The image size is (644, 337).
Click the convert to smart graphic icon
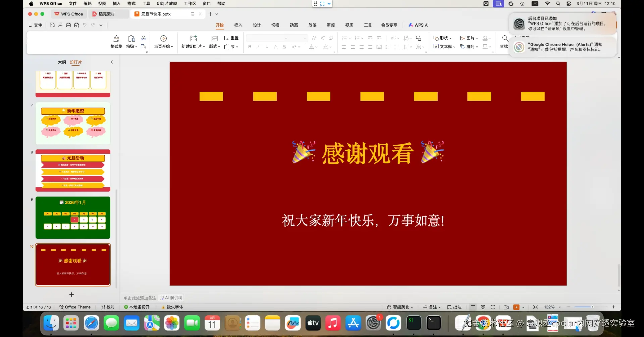pyautogui.click(x=418, y=38)
